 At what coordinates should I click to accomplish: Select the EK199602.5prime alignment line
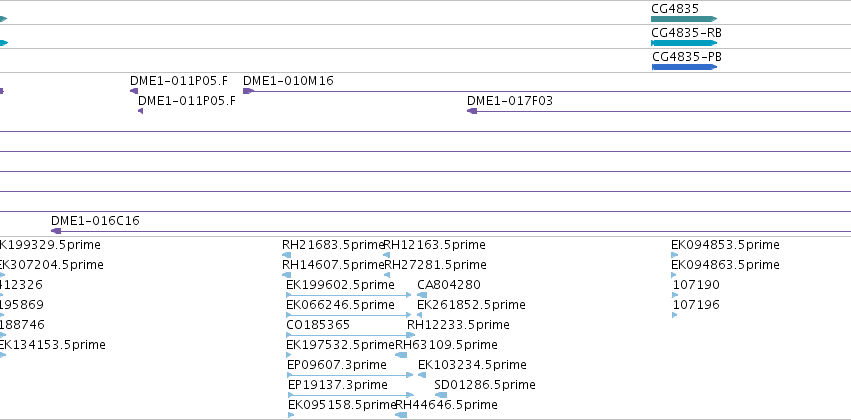point(349,295)
